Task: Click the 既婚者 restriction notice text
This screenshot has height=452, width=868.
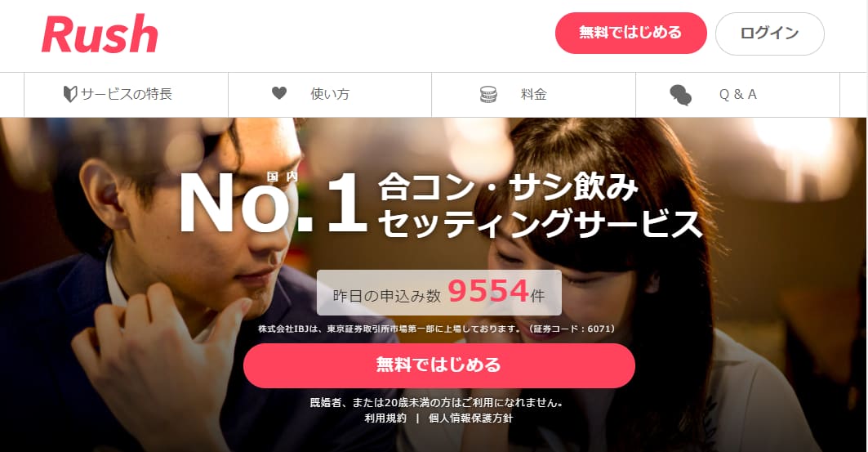Action: tap(436, 403)
